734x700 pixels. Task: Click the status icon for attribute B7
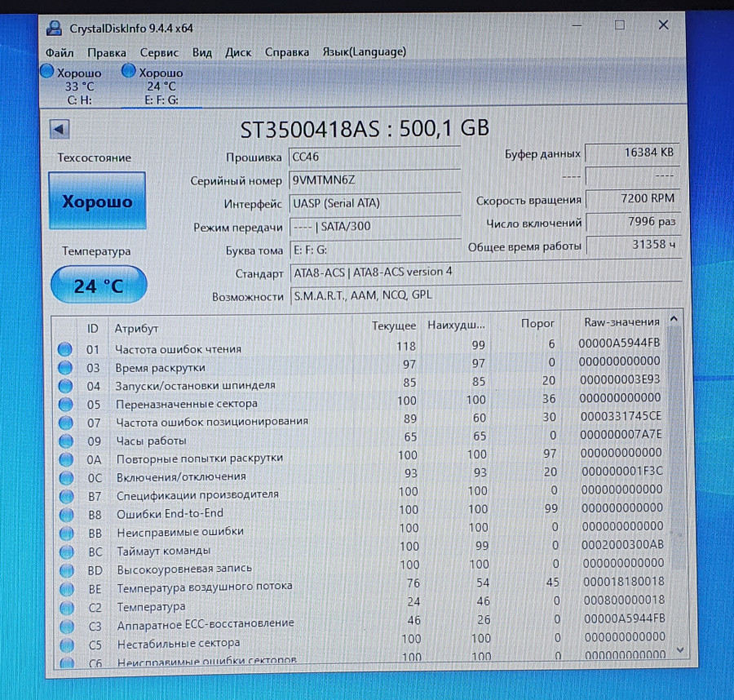[67, 496]
